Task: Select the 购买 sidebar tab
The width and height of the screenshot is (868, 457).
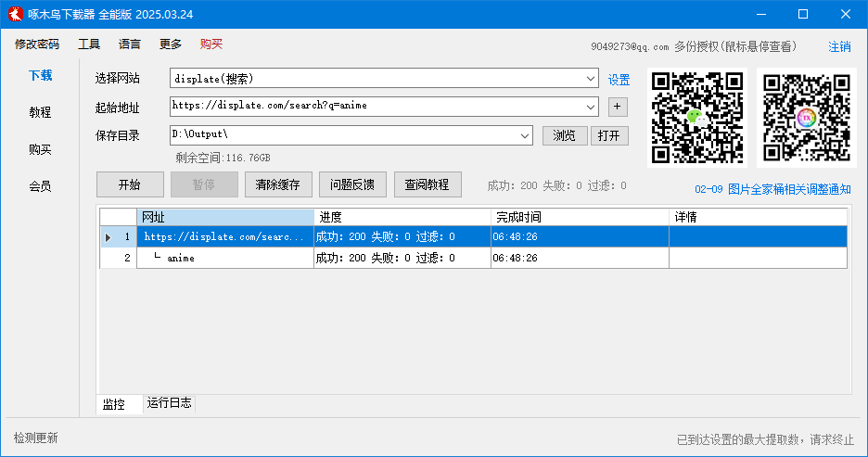Action: (x=40, y=149)
